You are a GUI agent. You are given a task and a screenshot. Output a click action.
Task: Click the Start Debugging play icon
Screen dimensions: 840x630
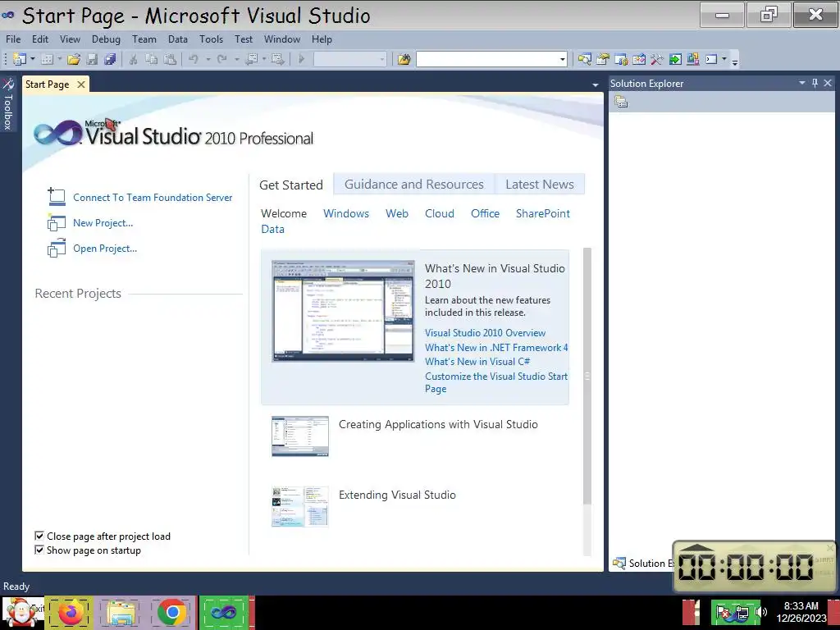[301, 59]
